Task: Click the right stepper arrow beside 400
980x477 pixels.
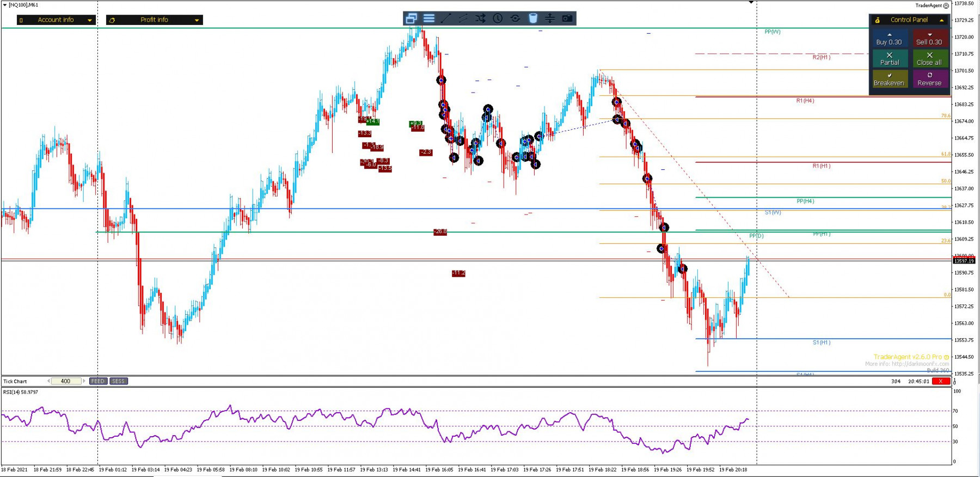Action: pos(84,381)
